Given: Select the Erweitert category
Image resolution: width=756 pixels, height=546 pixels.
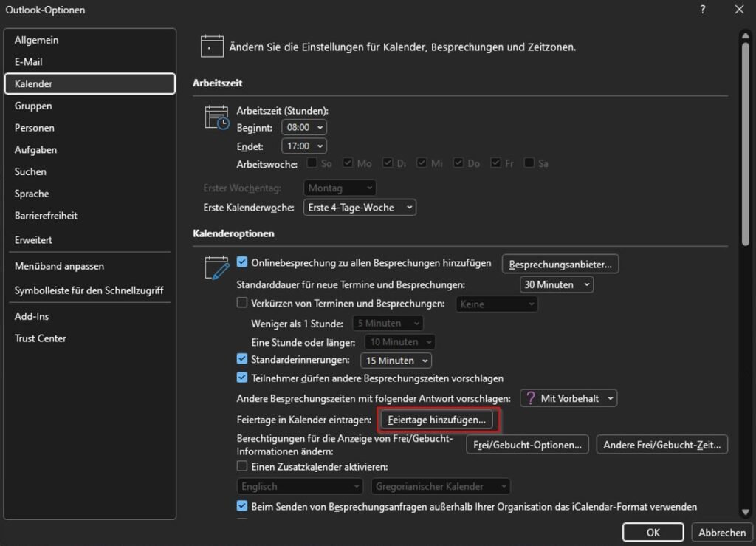Looking at the screenshot, I should pos(89,239).
